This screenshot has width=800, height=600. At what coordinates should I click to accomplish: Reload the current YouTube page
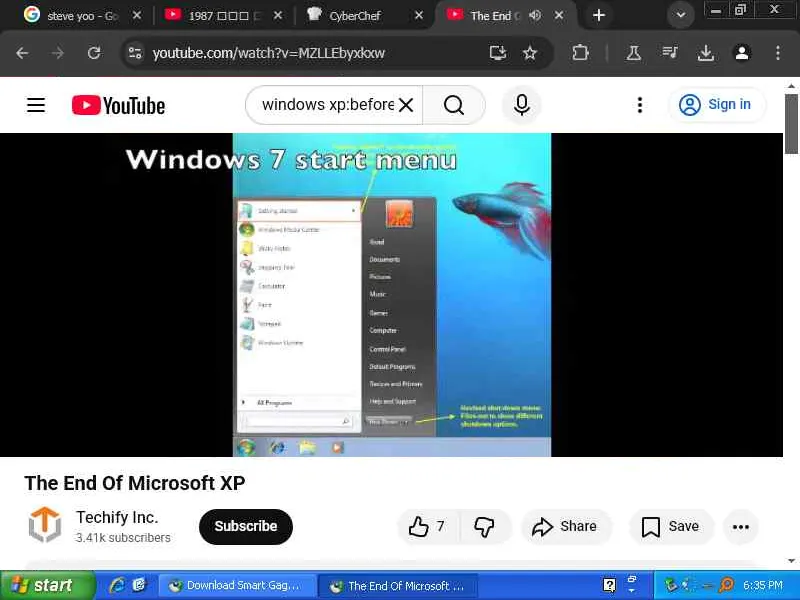[x=94, y=53]
